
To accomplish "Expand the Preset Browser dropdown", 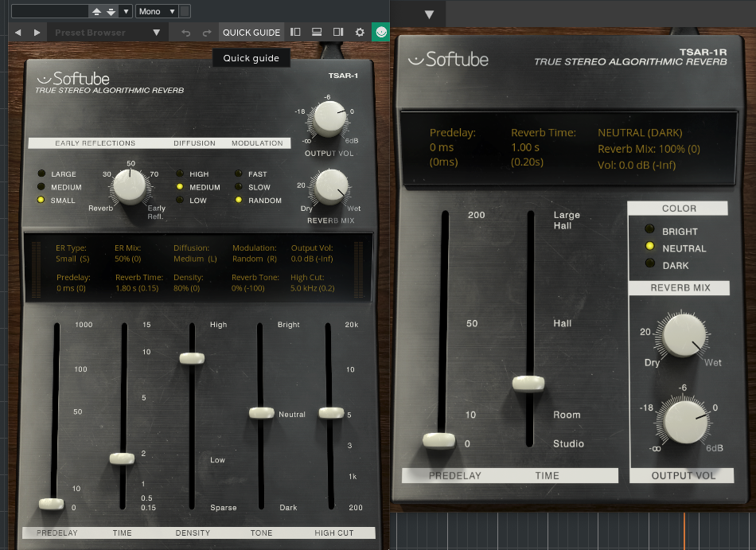I will click(157, 33).
